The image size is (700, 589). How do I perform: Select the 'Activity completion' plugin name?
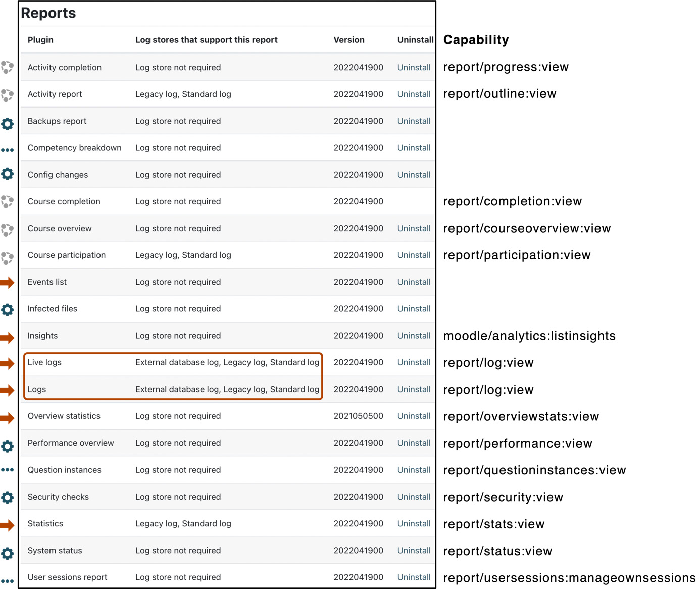pyautogui.click(x=65, y=67)
